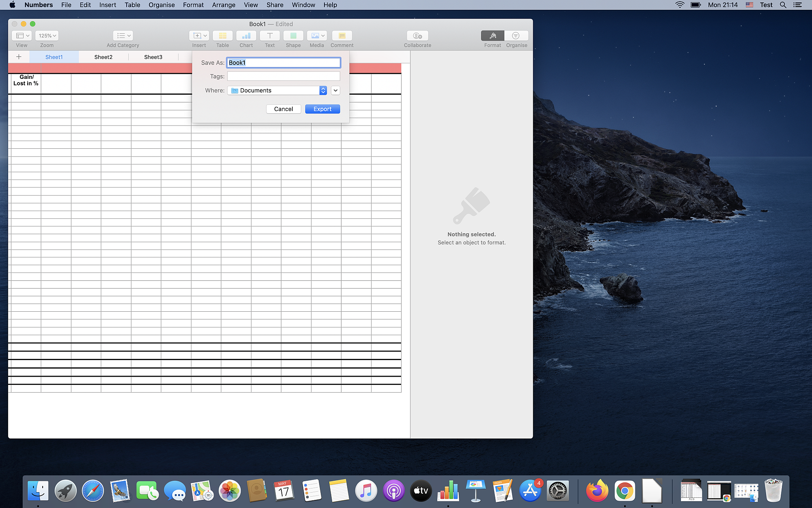Open the Insert dropdown chevron
Screen dimensions: 812x508
[x=205, y=36]
